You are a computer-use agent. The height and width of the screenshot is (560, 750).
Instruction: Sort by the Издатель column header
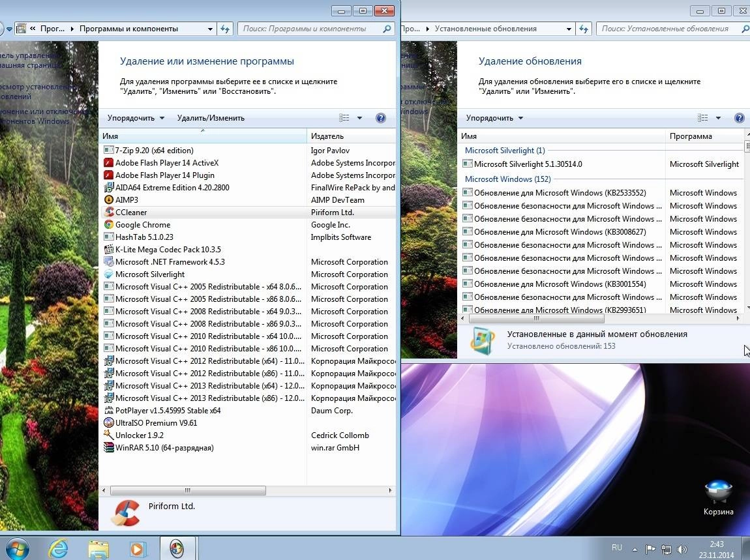(351, 136)
